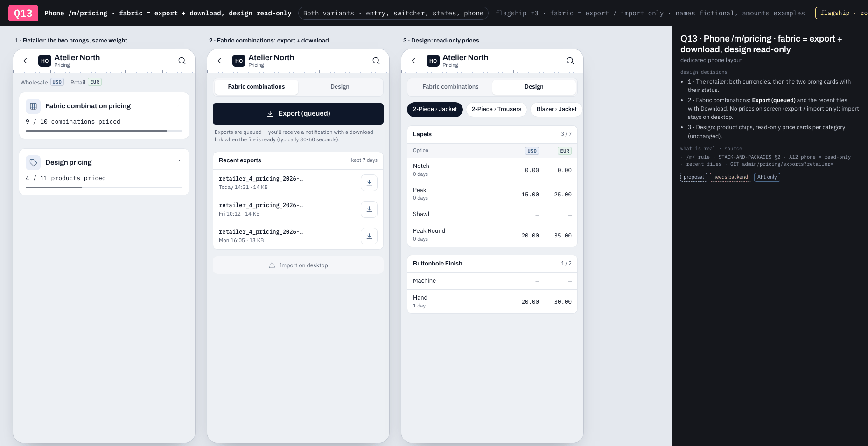Click the Q13 pink badge

click(23, 13)
